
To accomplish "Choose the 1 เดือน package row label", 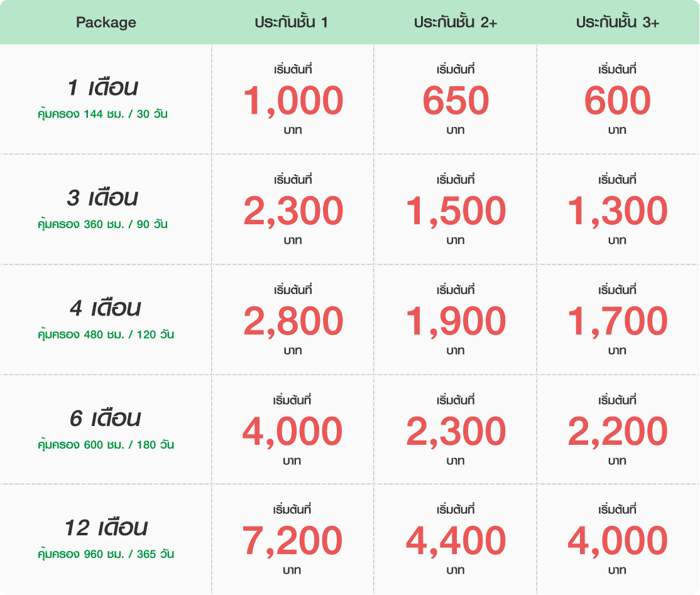I will point(102,88).
